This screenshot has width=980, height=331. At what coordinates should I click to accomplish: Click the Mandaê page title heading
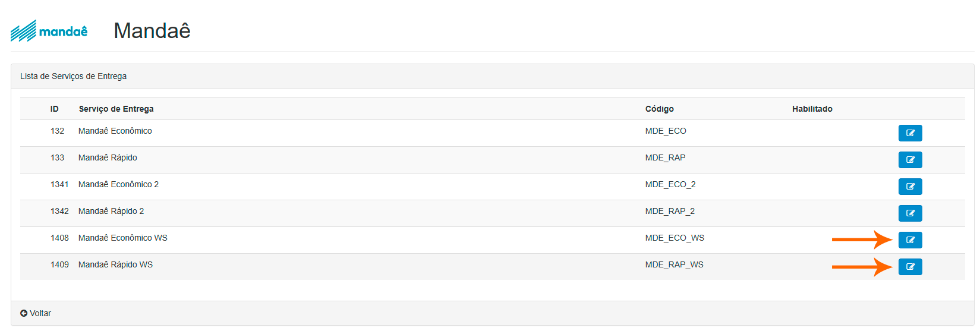point(152,31)
